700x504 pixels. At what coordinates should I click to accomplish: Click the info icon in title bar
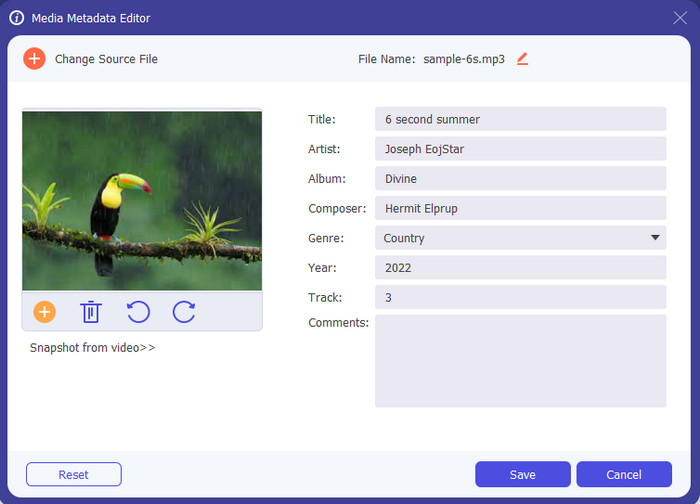16,18
